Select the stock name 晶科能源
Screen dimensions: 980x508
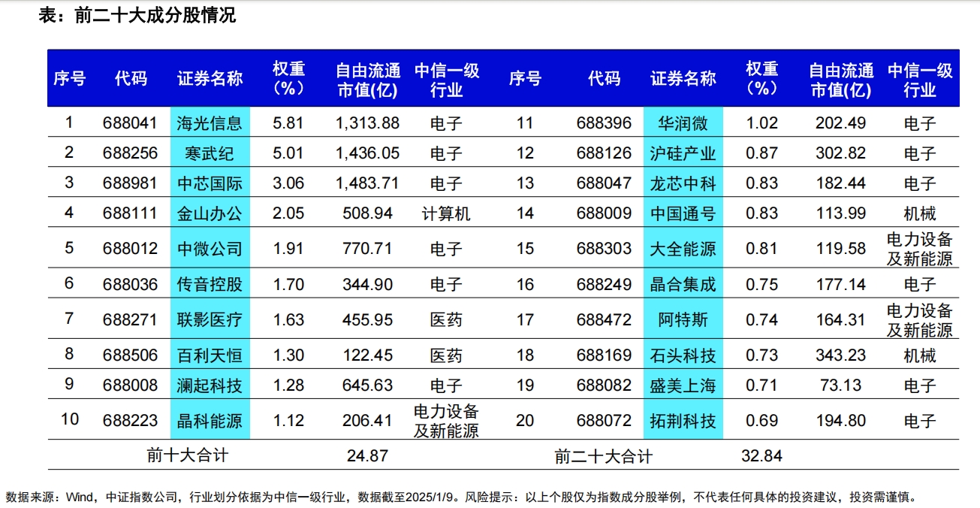point(210,421)
